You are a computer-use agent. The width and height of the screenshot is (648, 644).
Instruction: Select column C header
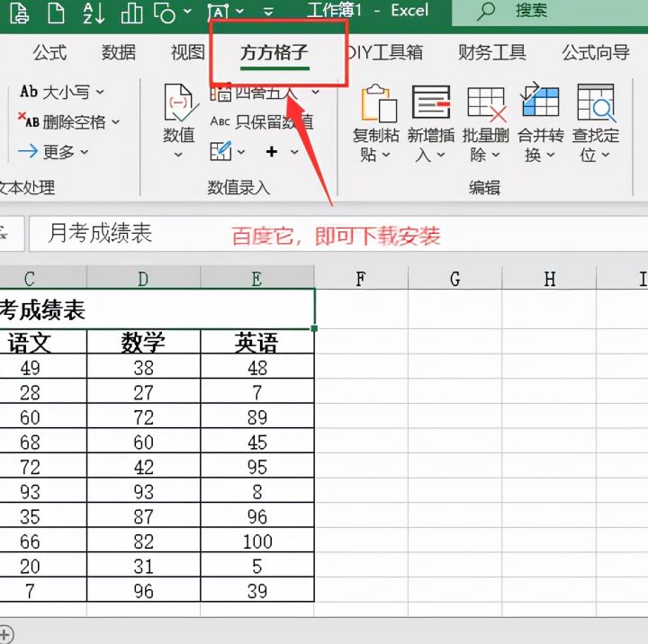tap(43, 278)
